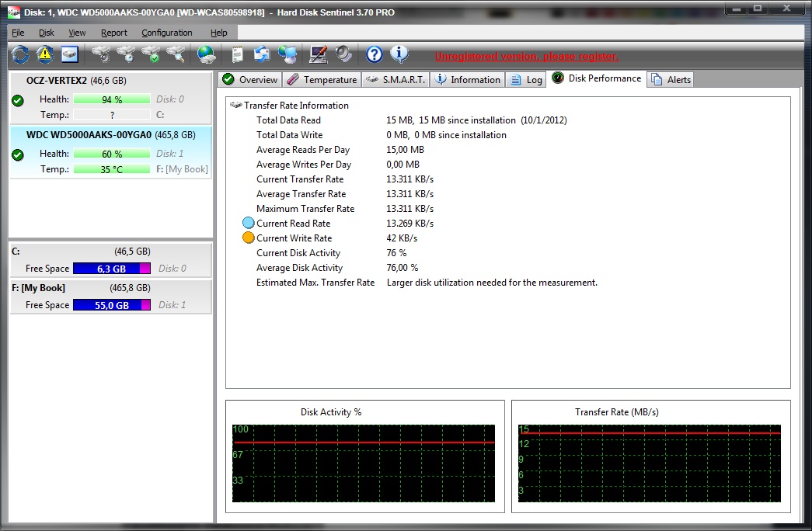This screenshot has width=812, height=531.
Task: Select the C: partition entry
Action: (x=110, y=260)
